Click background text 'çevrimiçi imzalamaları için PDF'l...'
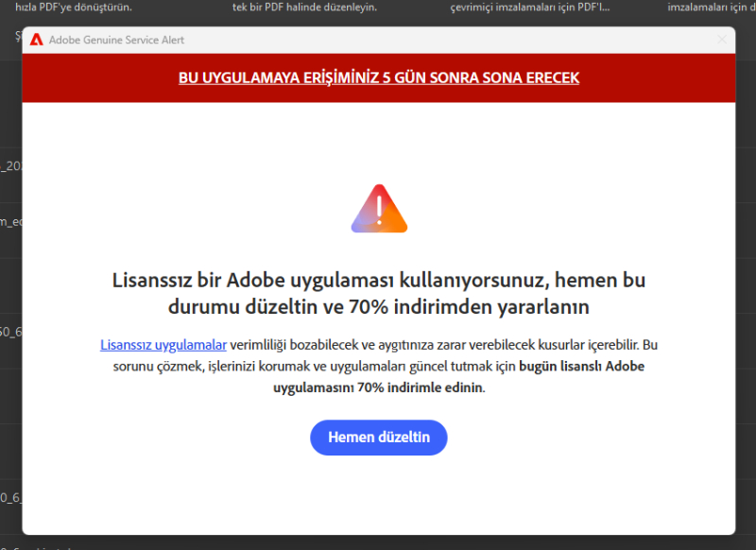Viewport: 756px width, 550px height. pos(530,8)
